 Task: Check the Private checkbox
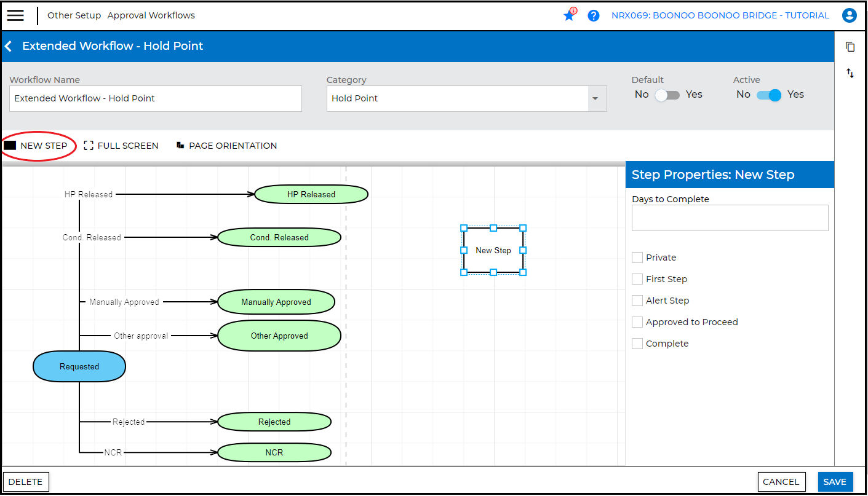(637, 258)
